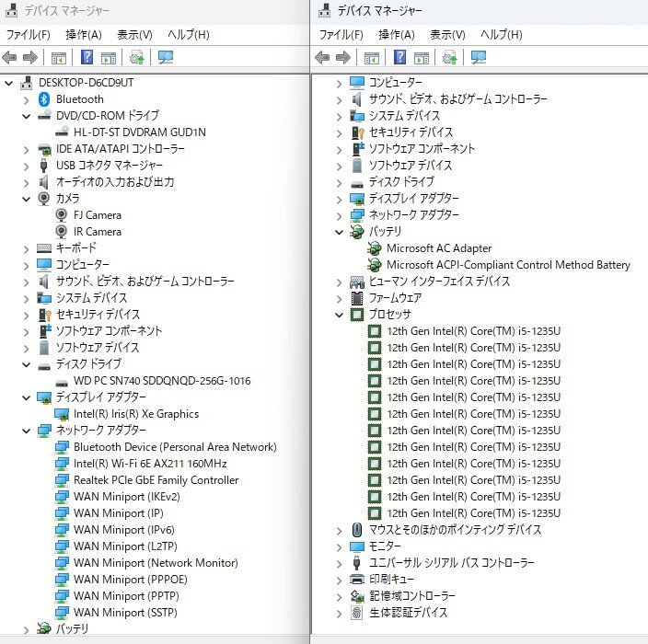The height and width of the screenshot is (644, 648).
Task: Click Intel Iris Xe Graphics adapter icon
Action: (62, 414)
